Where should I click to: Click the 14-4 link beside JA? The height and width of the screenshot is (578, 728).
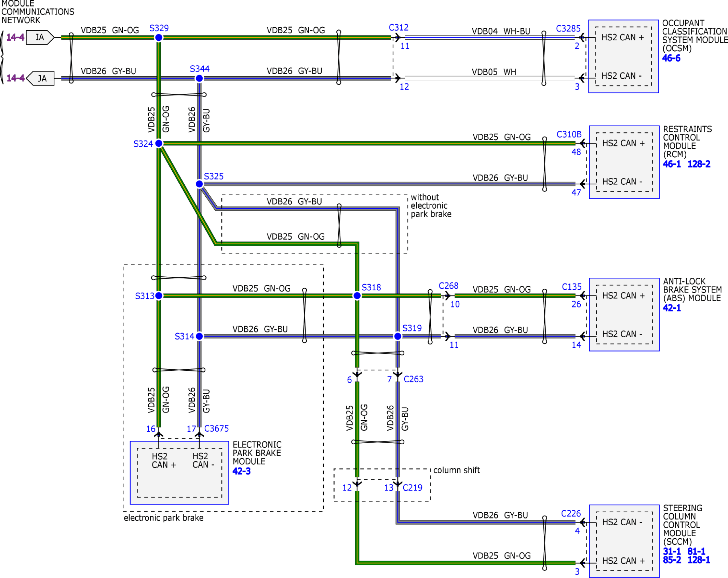pos(15,78)
